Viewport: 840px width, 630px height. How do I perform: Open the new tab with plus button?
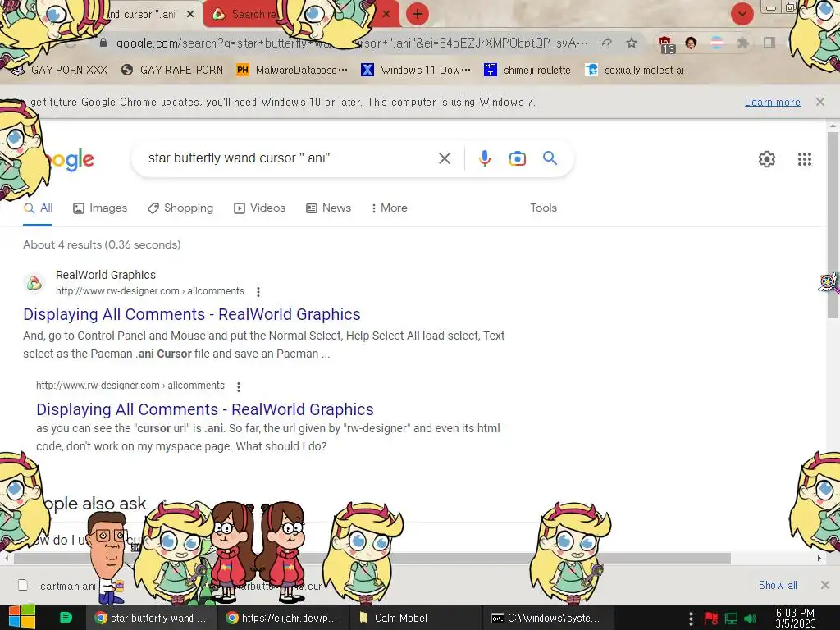pos(417,14)
